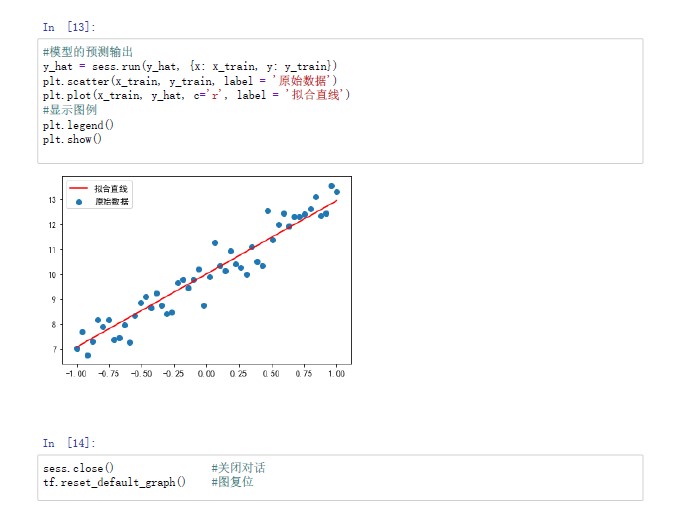Image resolution: width=678 pixels, height=519 pixels.
Task: Click the #图复位 comment
Action: click(x=232, y=482)
